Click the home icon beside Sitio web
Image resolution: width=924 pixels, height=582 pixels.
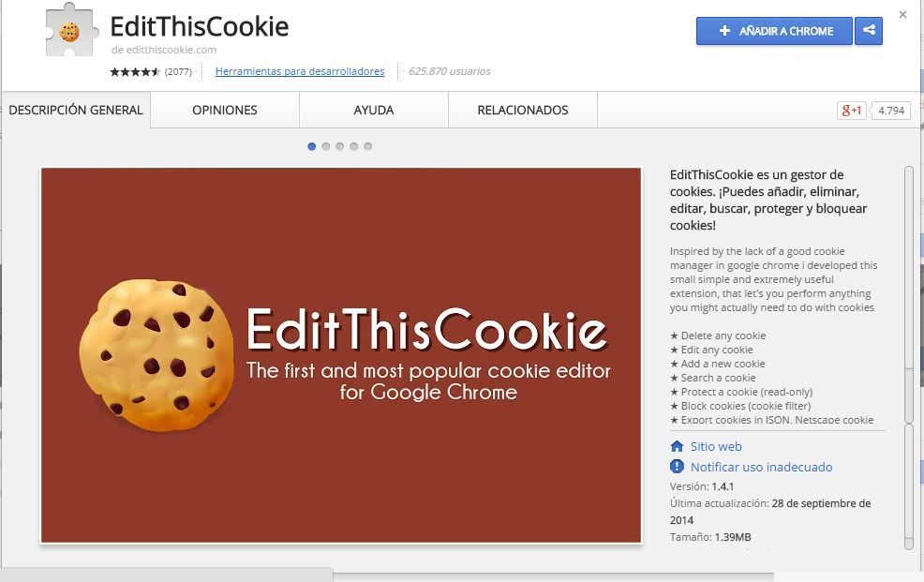[x=677, y=446]
